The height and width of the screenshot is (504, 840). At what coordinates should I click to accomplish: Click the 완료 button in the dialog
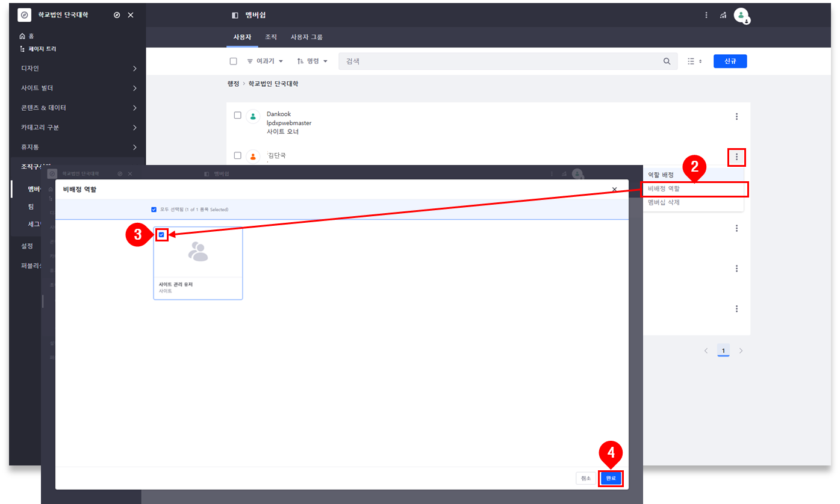point(611,478)
